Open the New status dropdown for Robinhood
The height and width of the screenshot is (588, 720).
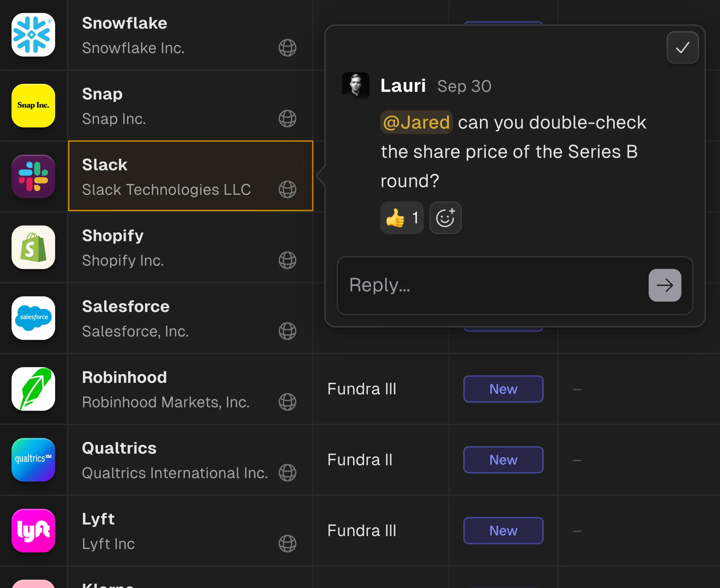[x=503, y=389]
